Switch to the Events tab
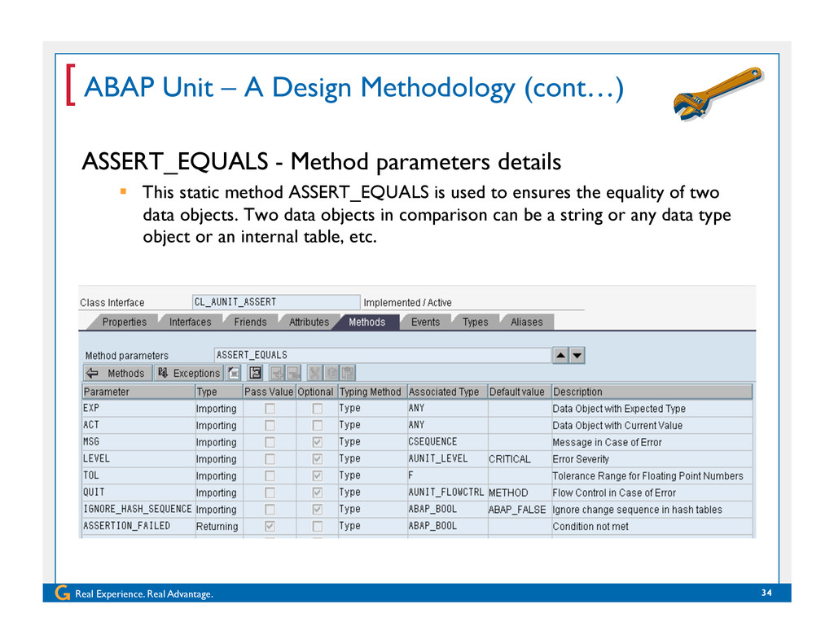The width and height of the screenshot is (834, 644). coord(425,322)
